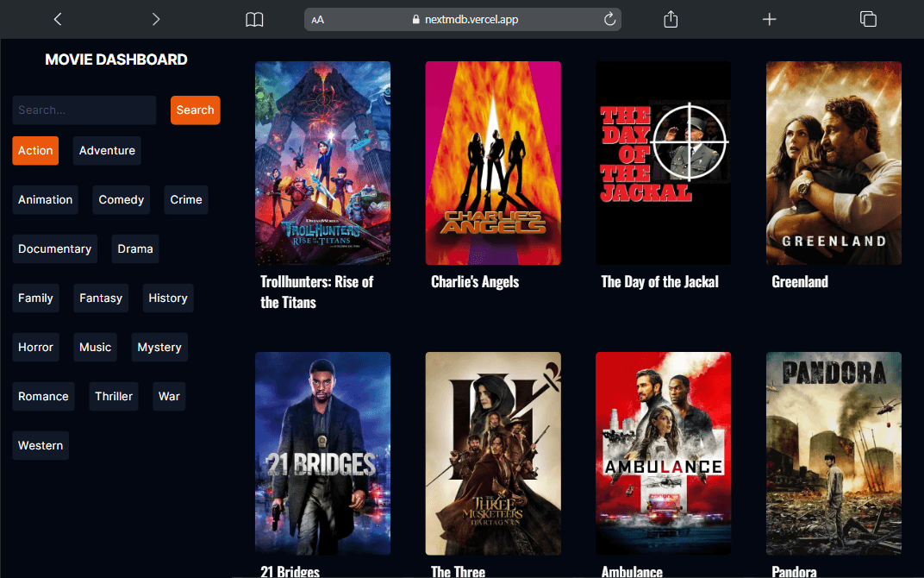This screenshot has height=578, width=924.
Task: Reload the nextmdb.vercel.app page
Action: pos(608,18)
